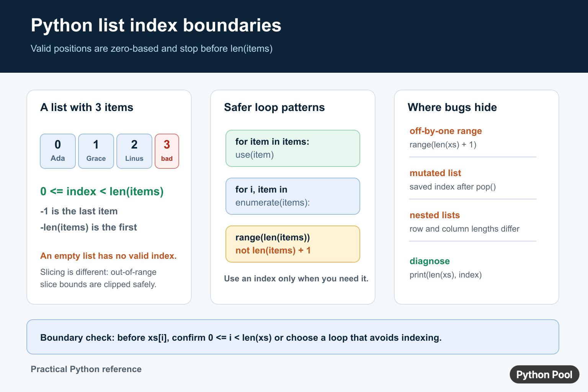Click 'row and column lengths differ' text
588x392 pixels.
(464, 229)
